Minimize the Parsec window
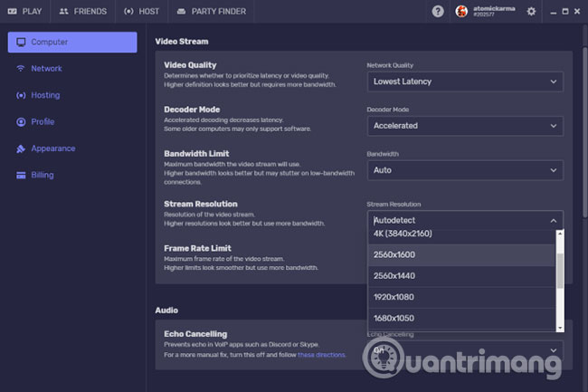This screenshot has height=392, width=588. (553, 12)
